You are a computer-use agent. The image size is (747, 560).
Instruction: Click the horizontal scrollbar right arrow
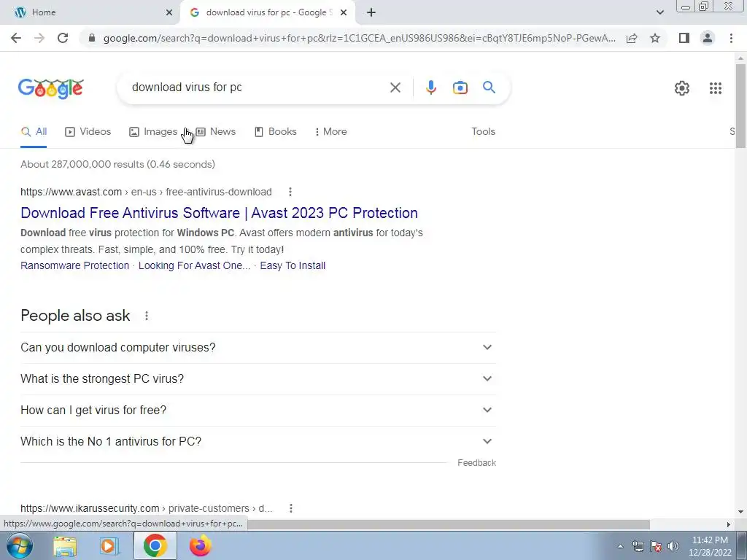point(729,524)
